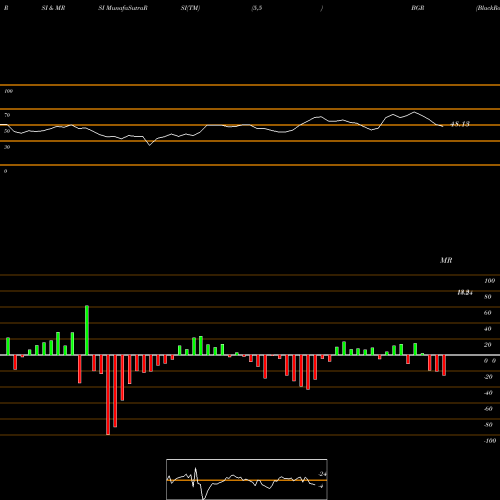The height and width of the screenshot is (500, 500).
Task: Click the 'MR' panel title
Action: pyautogui.click(x=446, y=260)
